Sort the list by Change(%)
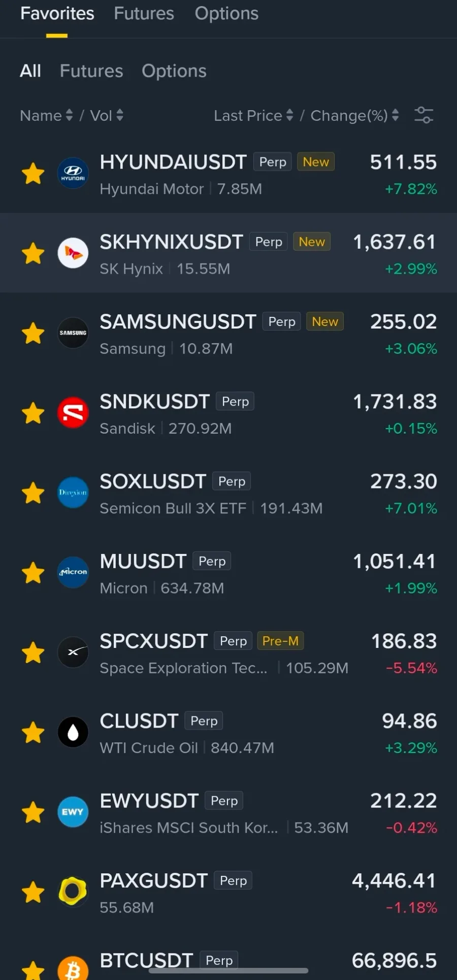This screenshot has width=457, height=980. [x=354, y=115]
